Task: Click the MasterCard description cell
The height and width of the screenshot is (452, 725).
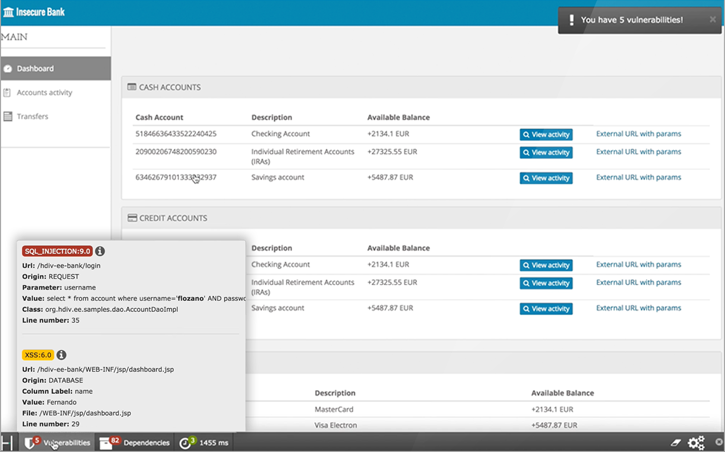Action: pos(334,409)
